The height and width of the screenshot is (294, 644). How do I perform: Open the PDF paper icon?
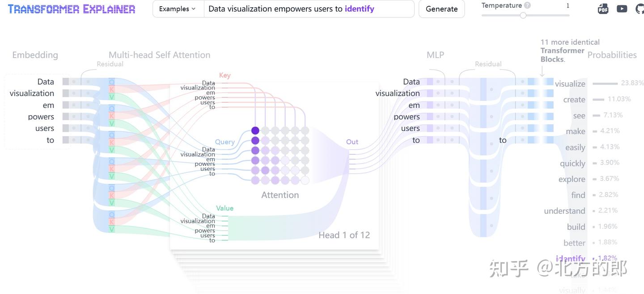click(x=603, y=8)
